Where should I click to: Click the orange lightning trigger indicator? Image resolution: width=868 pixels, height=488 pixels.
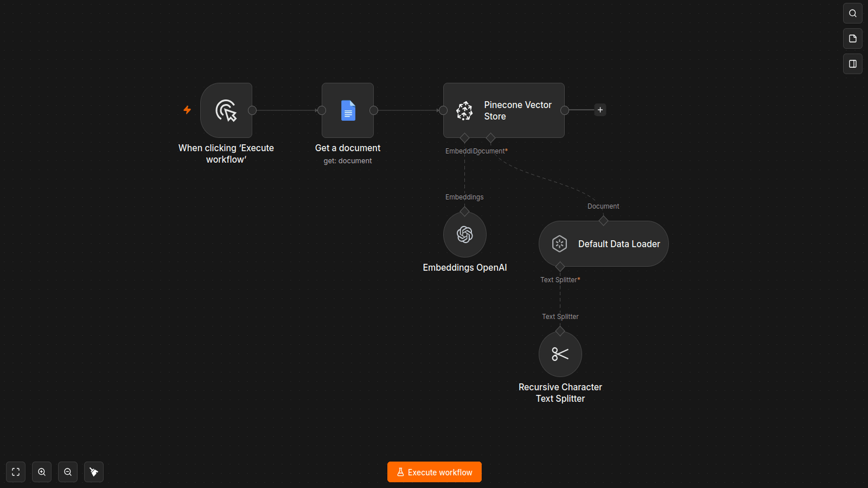pos(187,110)
